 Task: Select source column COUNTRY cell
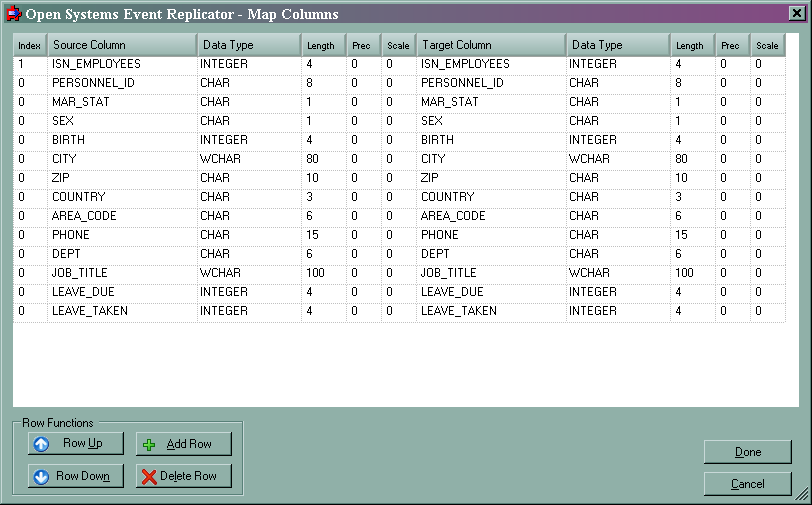pos(122,197)
